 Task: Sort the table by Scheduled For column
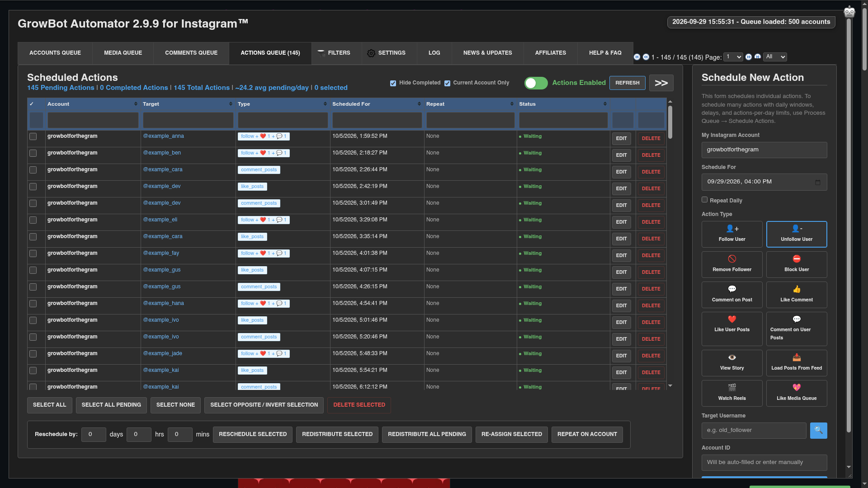pos(377,104)
